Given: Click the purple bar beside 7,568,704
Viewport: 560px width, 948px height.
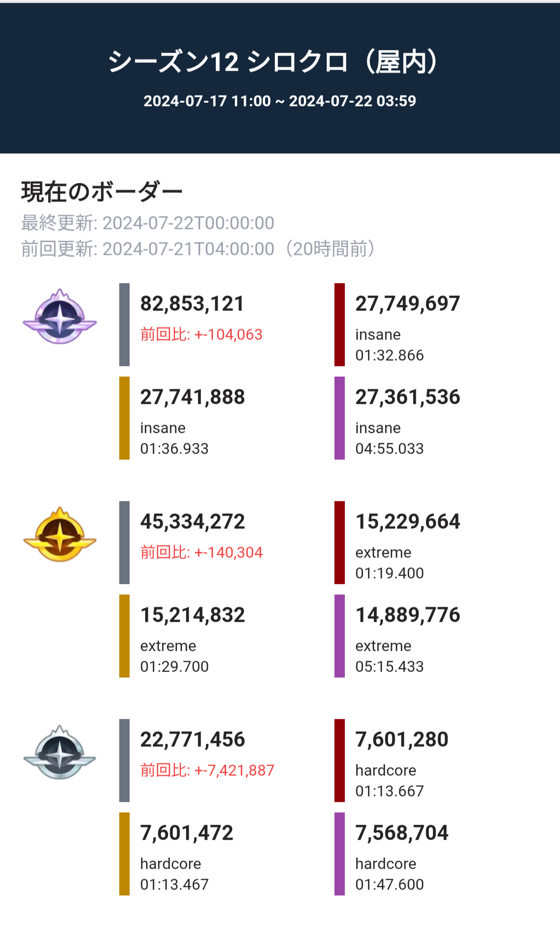Looking at the screenshot, I should [x=340, y=854].
